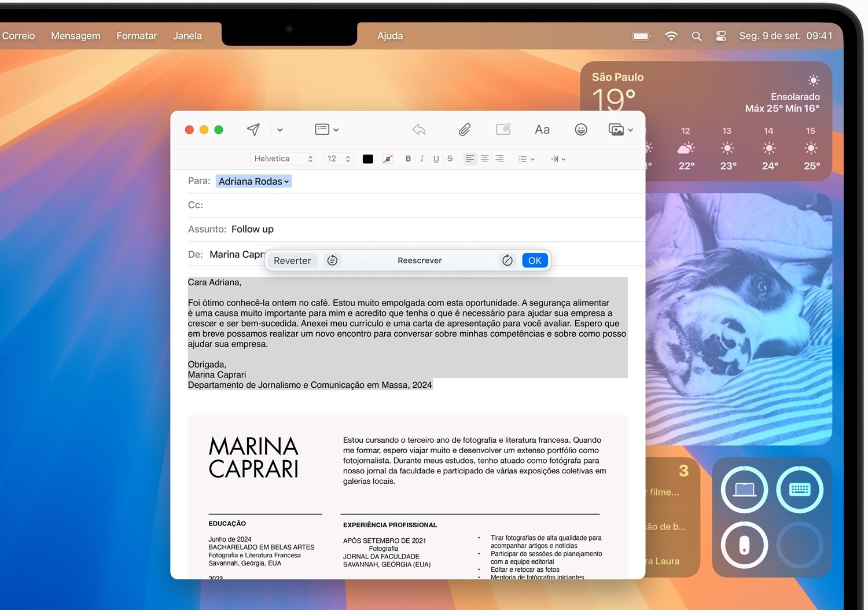Open the text background color swatch

click(388, 159)
